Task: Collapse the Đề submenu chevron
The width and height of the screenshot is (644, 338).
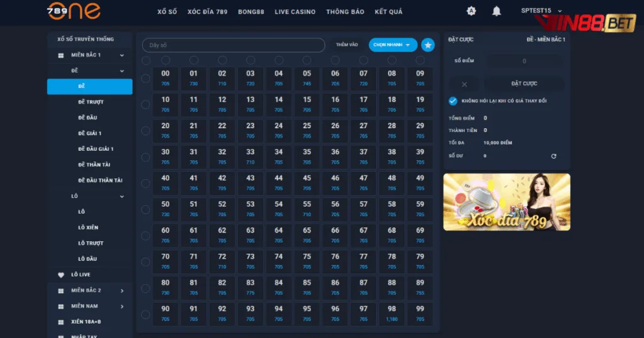Action: tap(122, 71)
